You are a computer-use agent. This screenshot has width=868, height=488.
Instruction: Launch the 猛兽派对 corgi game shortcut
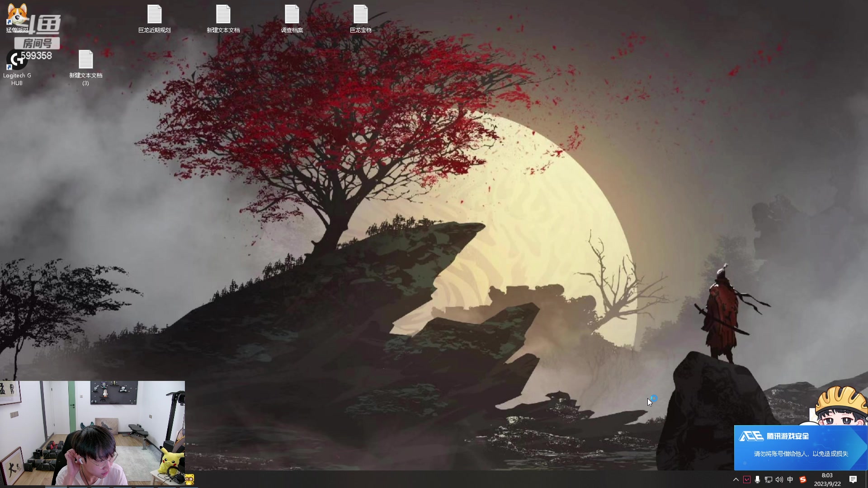coord(17,15)
